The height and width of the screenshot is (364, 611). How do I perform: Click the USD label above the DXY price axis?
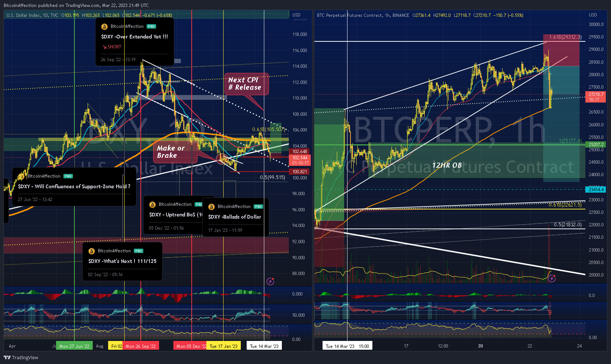[297, 15]
